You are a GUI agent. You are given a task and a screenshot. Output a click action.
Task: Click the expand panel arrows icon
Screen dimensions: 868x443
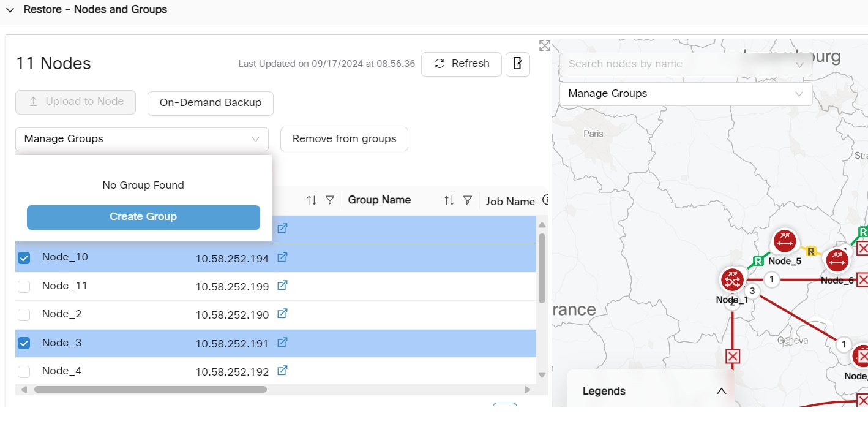point(544,46)
